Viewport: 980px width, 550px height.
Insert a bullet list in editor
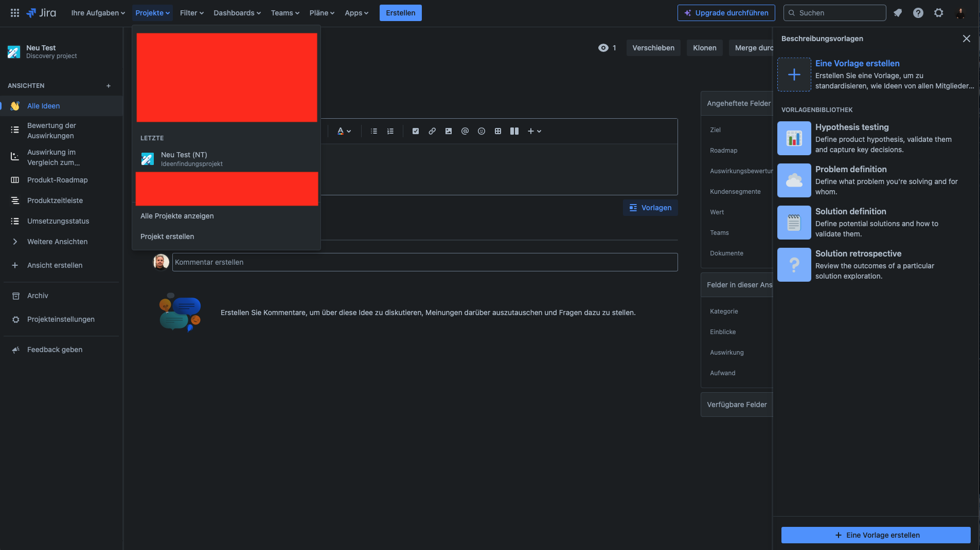[374, 131]
